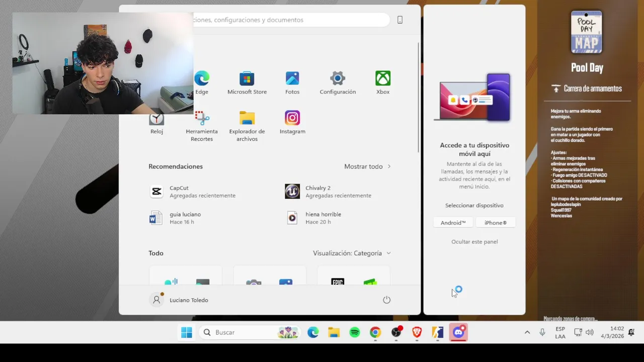The image size is (644, 362).
Task: Open Counter-Strike icon on the taskbar
Action: point(438,332)
